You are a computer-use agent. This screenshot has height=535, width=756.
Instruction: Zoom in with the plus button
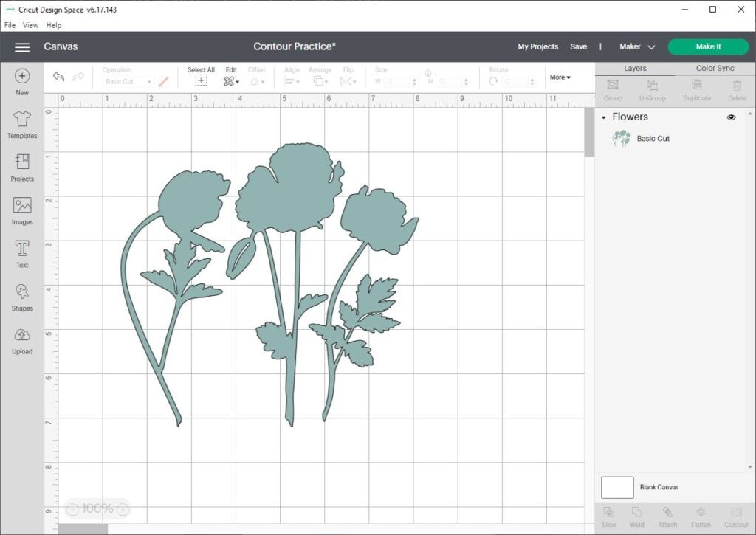tap(123, 509)
